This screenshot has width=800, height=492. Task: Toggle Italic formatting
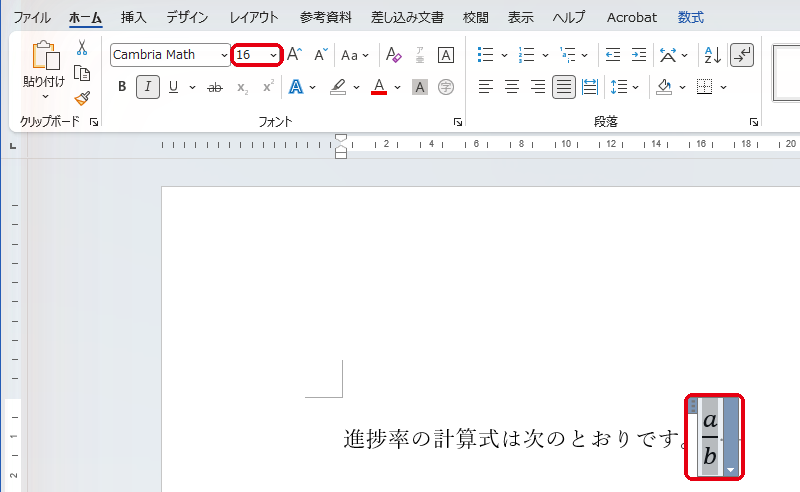(148, 87)
